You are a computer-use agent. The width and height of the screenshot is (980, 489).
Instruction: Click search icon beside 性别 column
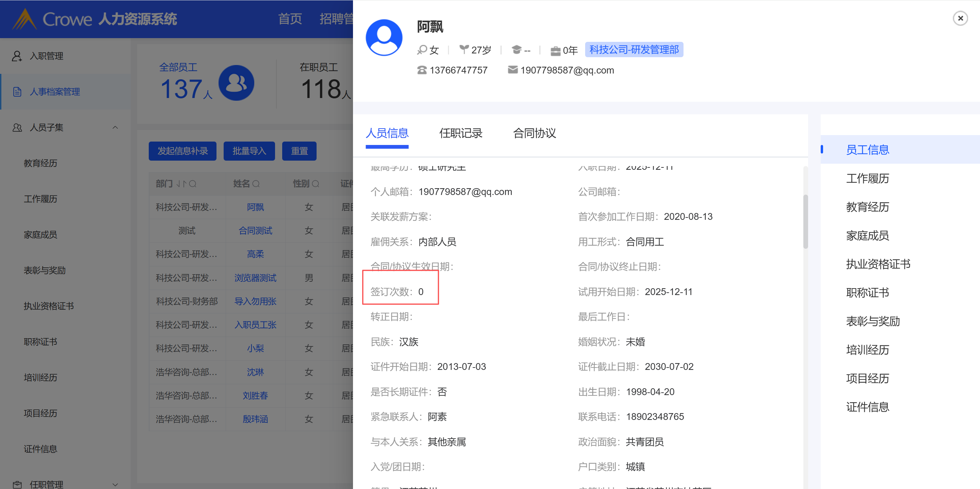316,184
